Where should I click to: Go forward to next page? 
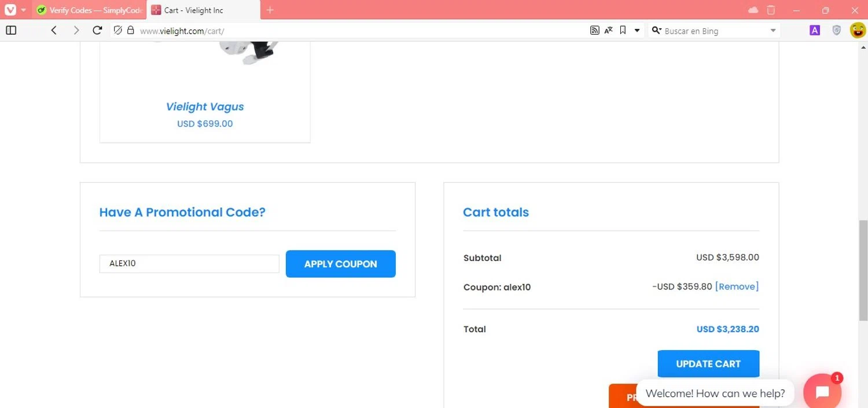pos(76,30)
